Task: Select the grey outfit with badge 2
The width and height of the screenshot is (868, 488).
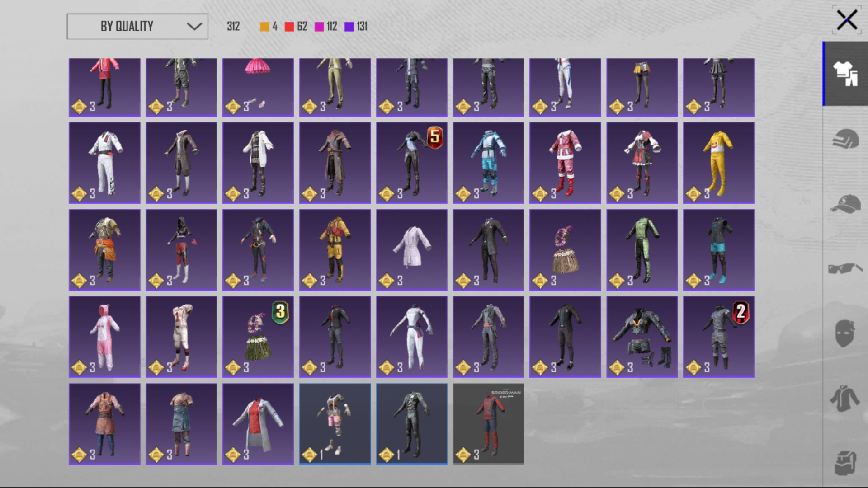Action: pyautogui.click(x=719, y=337)
